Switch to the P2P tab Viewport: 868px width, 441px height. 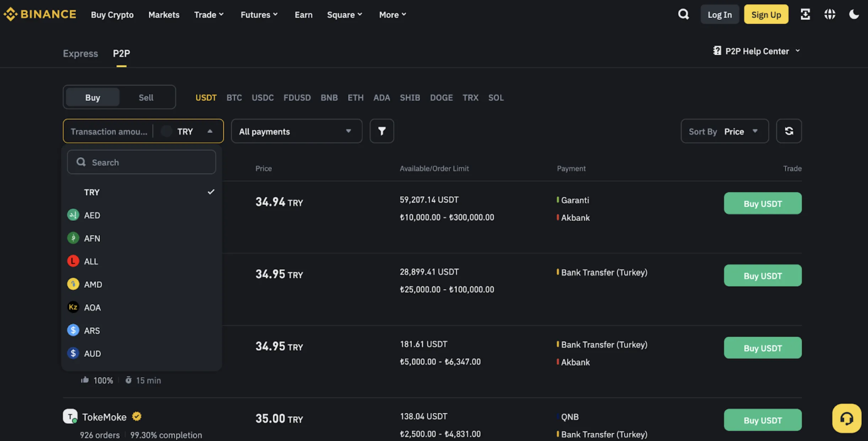tap(121, 53)
